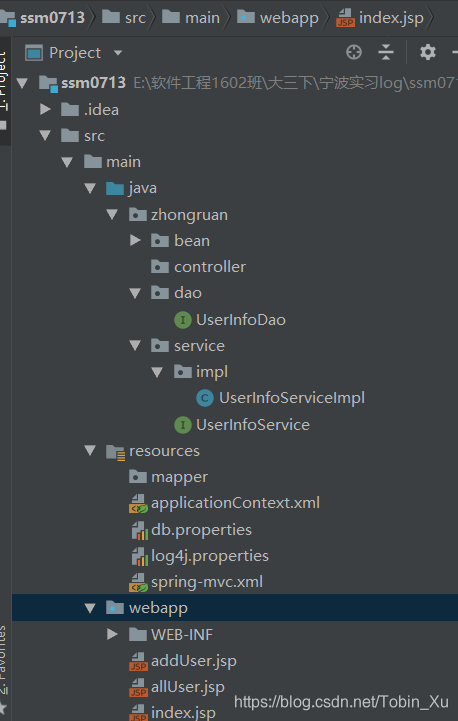
Task: Select webapp in the breadcrumb bar
Action: pyautogui.click(x=289, y=18)
